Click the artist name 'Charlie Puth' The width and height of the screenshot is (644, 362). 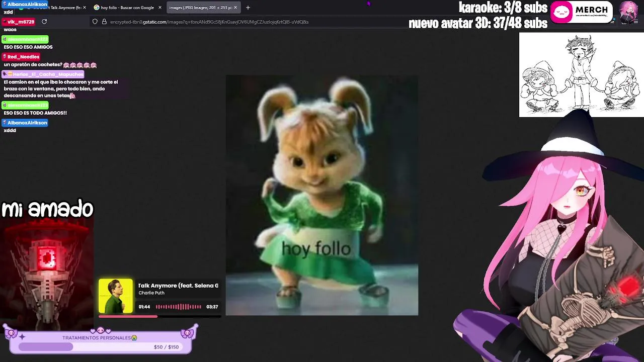click(x=151, y=293)
